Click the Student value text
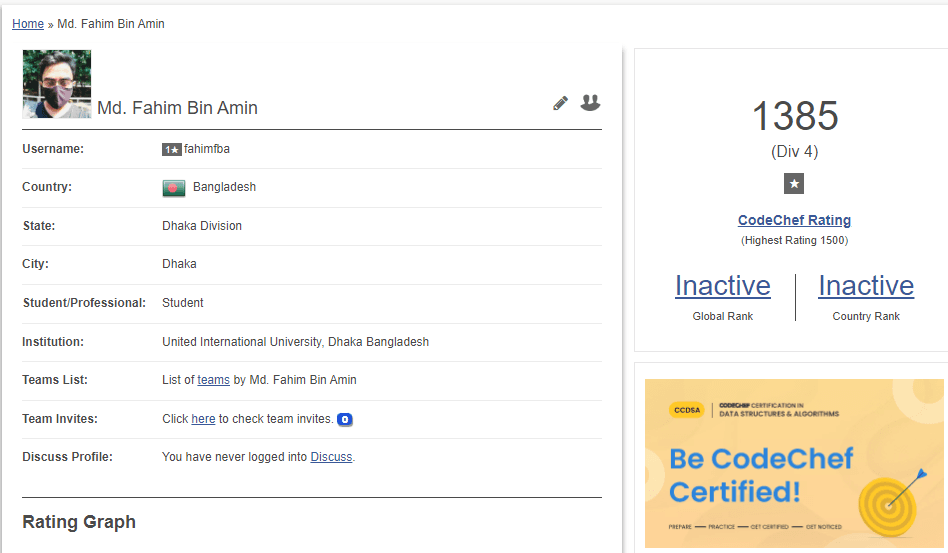Image resolution: width=948 pixels, height=553 pixels. coord(183,303)
